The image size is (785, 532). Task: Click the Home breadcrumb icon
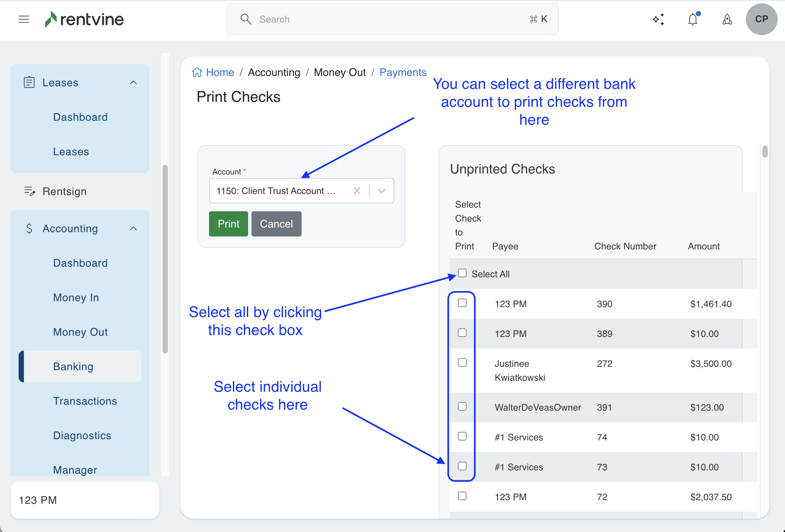[197, 72]
